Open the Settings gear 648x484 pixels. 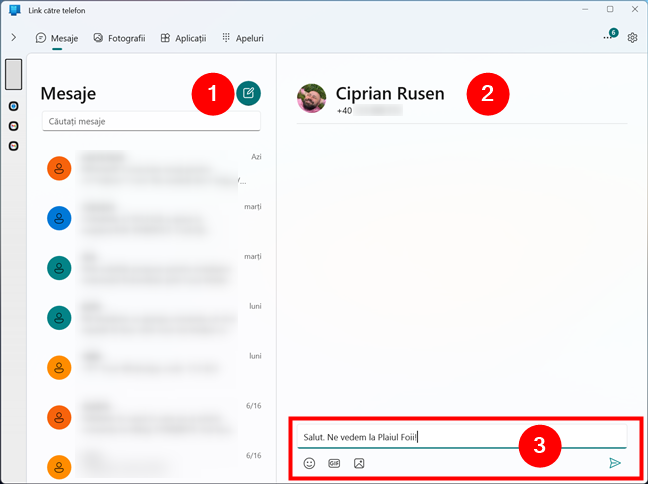click(x=632, y=38)
